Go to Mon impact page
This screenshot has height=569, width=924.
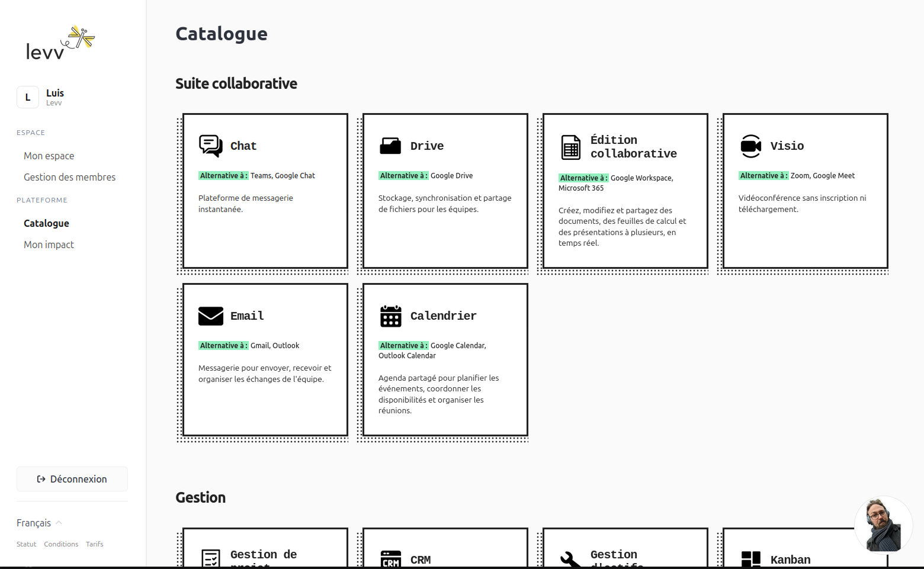(x=49, y=245)
